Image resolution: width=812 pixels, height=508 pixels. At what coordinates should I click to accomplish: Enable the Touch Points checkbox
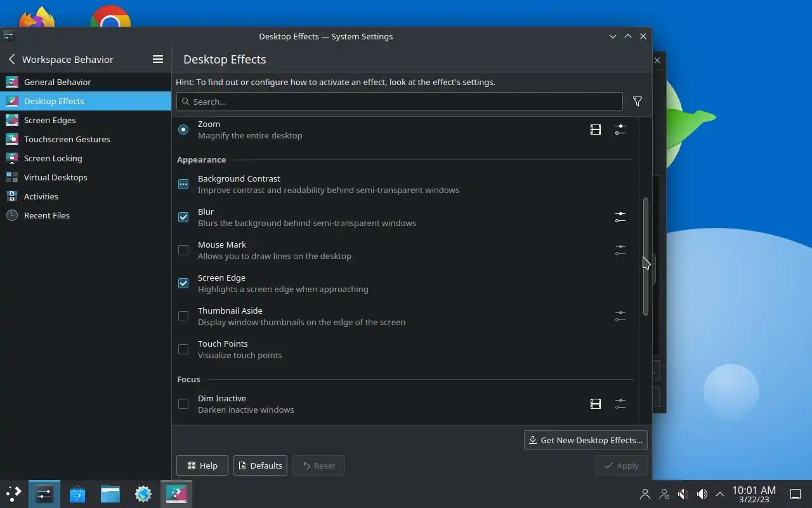[x=183, y=349]
